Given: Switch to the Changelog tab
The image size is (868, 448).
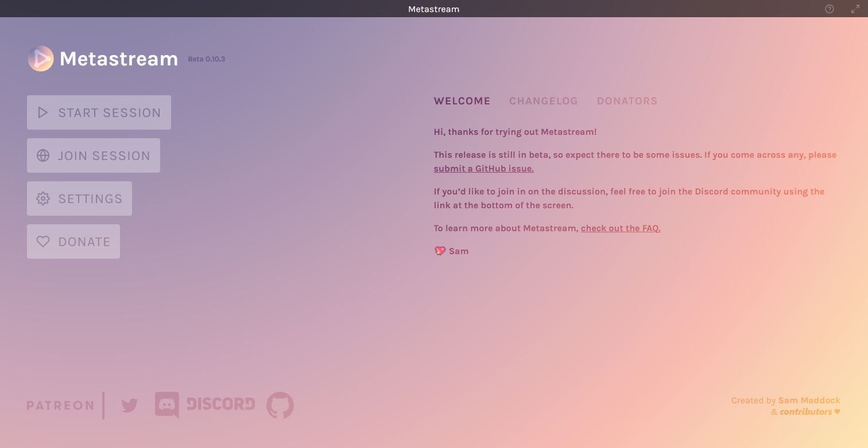Looking at the screenshot, I should [544, 101].
